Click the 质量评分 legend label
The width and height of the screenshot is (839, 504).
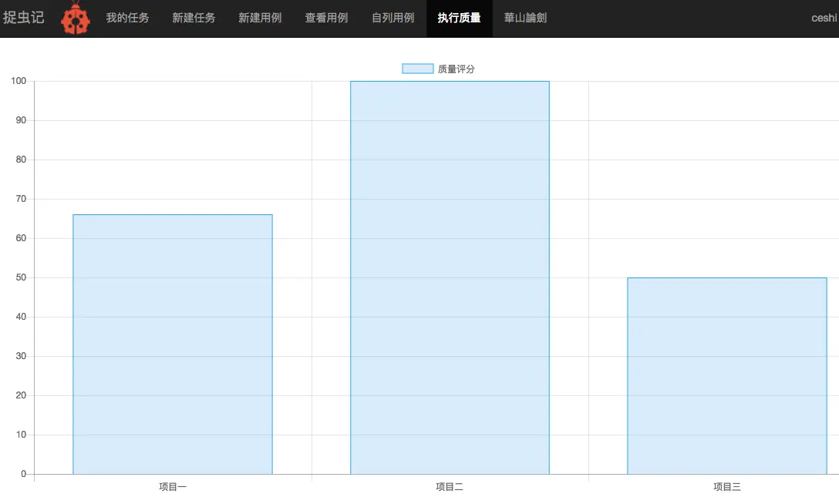pos(456,69)
